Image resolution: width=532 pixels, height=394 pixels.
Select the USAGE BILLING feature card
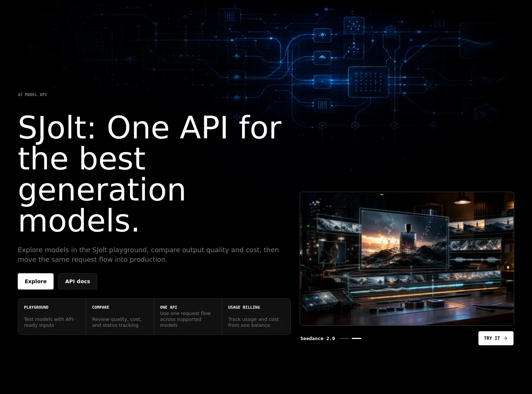[x=256, y=316]
